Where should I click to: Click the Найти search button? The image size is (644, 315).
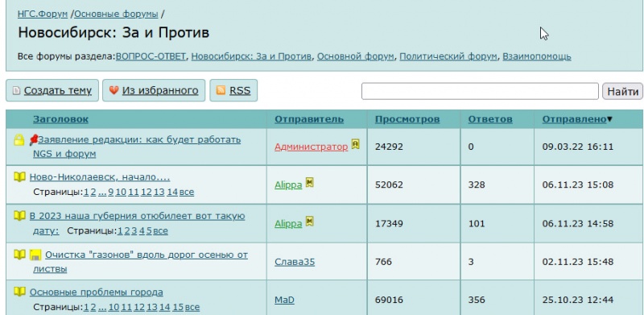click(622, 91)
